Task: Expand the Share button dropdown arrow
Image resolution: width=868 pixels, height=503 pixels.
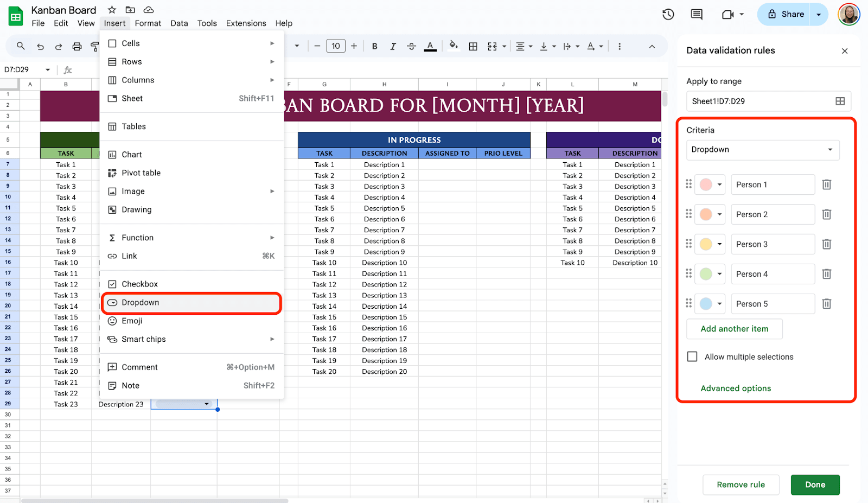Action: click(x=819, y=15)
